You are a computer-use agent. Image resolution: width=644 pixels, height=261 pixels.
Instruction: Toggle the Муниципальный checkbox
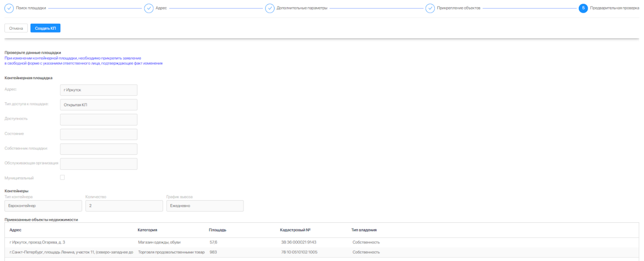63,177
